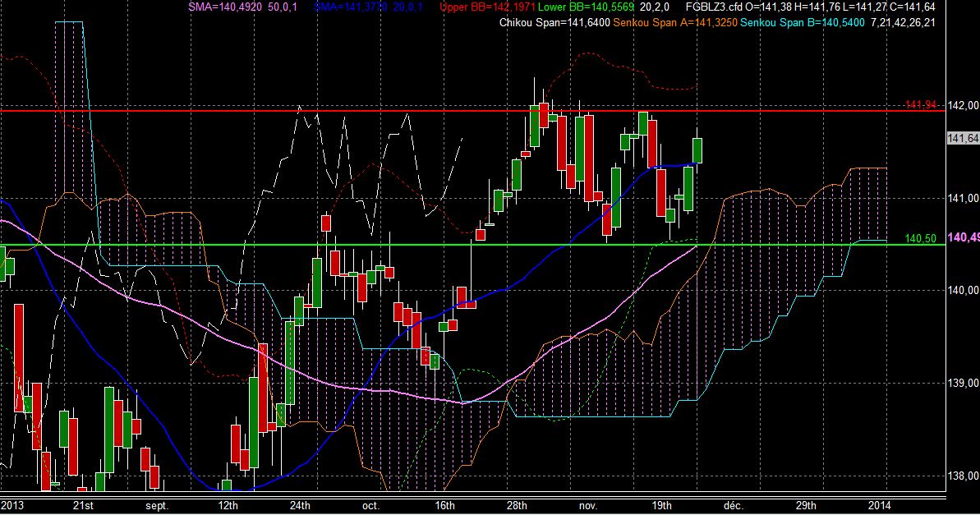Image resolution: width=980 pixels, height=515 pixels.
Task: Click the oct. date axis label
Action: pos(370,505)
